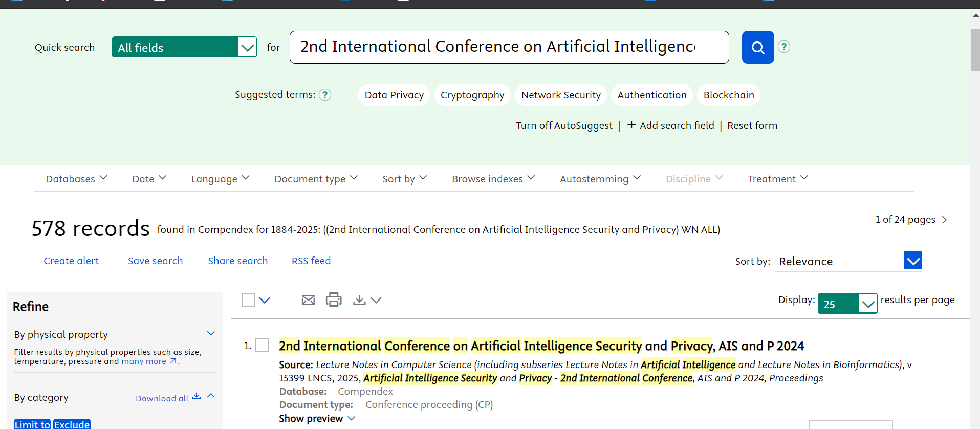This screenshot has height=429, width=980.
Task: Open the Document type filter menu
Action: [x=316, y=179]
